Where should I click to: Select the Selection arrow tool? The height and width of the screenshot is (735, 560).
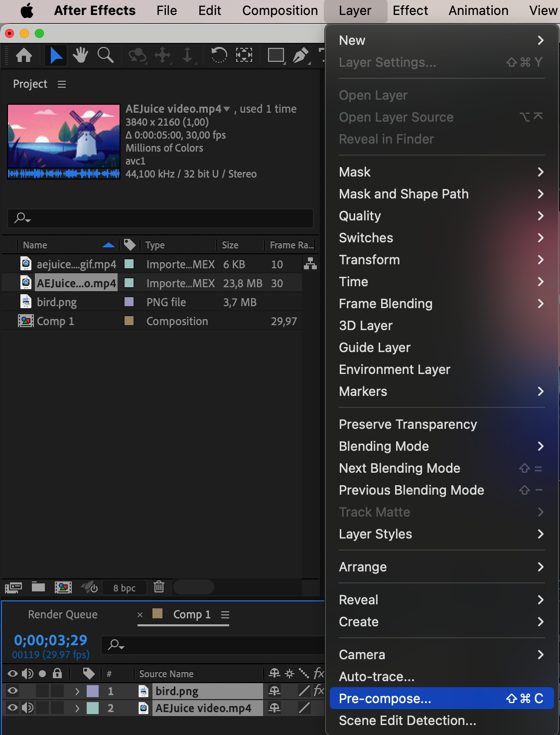[56, 55]
